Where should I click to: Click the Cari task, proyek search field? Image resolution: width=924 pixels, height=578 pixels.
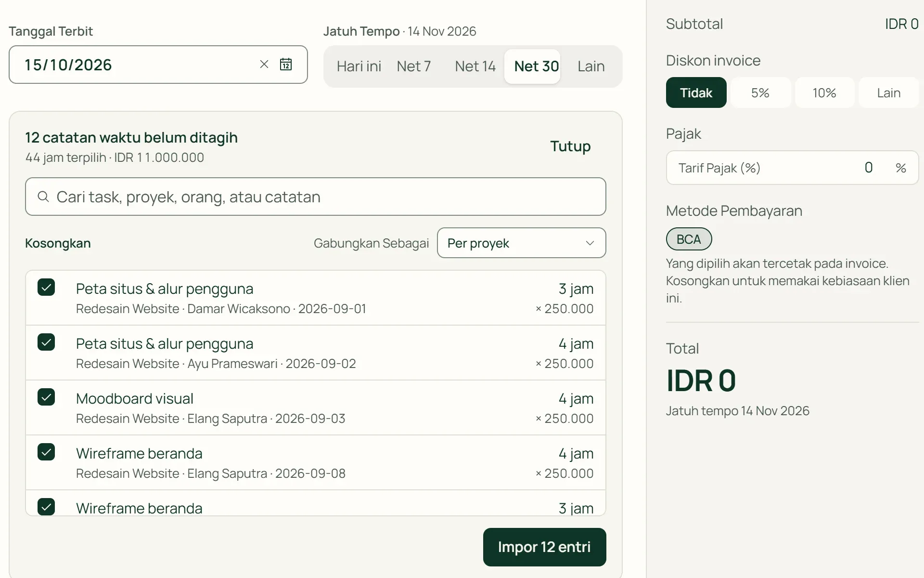pyautogui.click(x=315, y=197)
